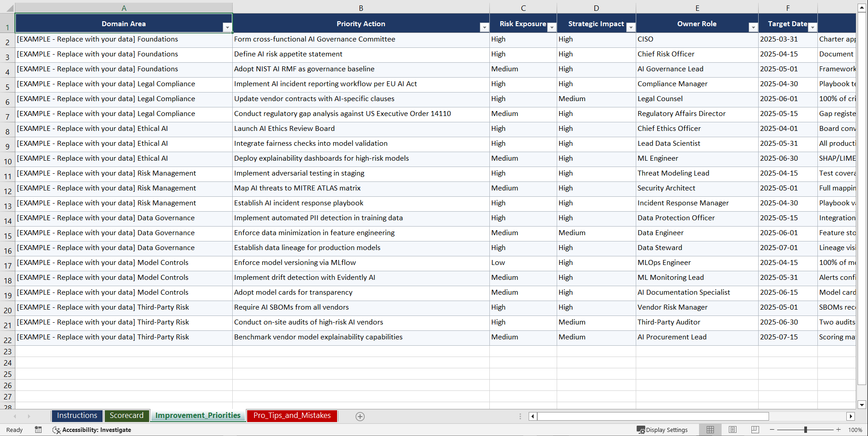Click the next sheet navigation arrow
The height and width of the screenshot is (436, 868).
[x=29, y=416]
